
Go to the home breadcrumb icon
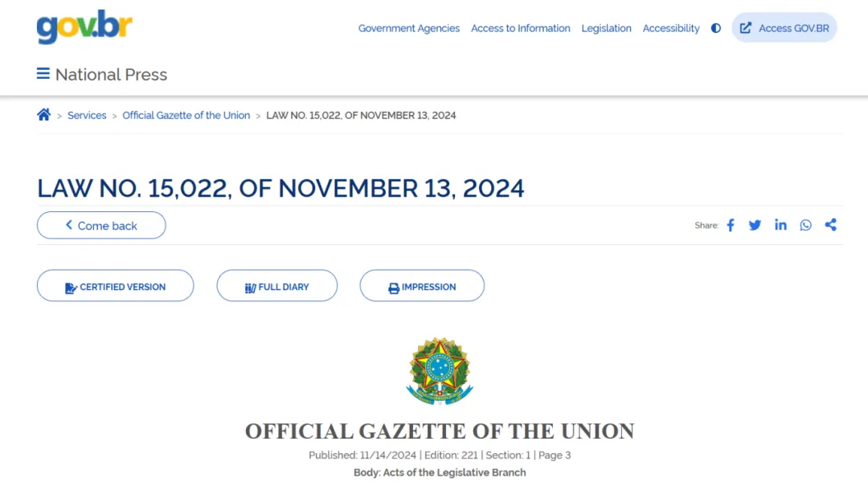(x=44, y=115)
